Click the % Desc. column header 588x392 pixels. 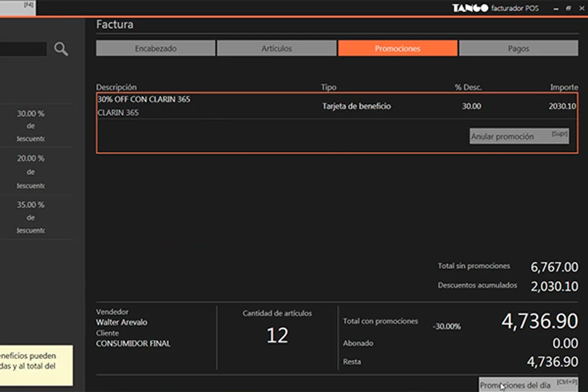(468, 87)
